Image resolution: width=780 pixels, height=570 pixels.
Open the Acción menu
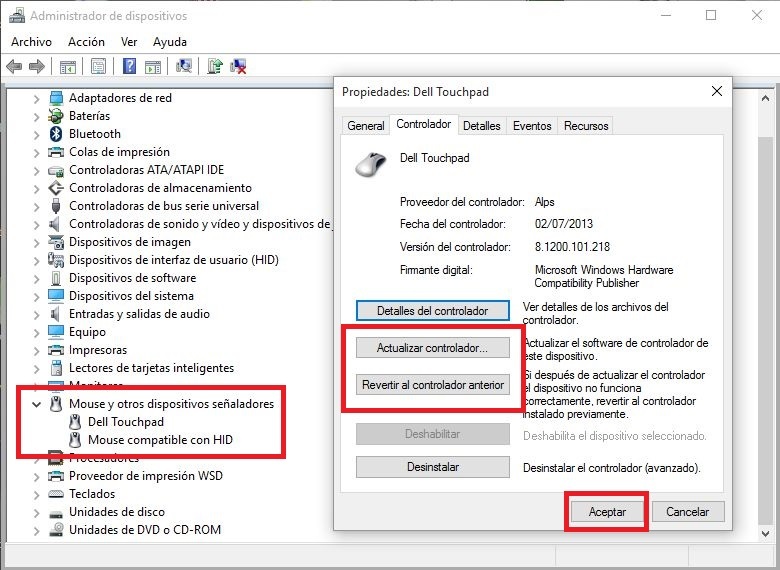point(87,42)
